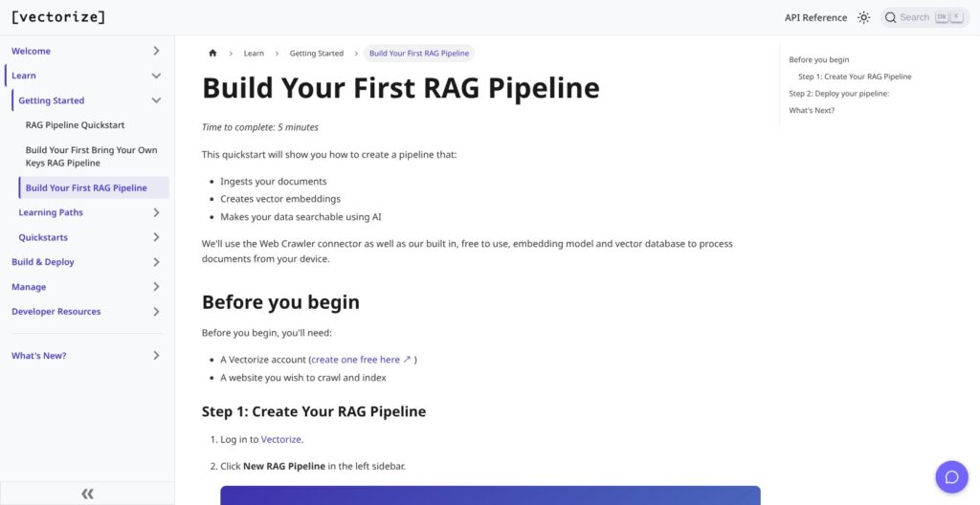Open Manage in the sidebar
Image resolution: width=980 pixels, height=505 pixels.
tap(29, 287)
